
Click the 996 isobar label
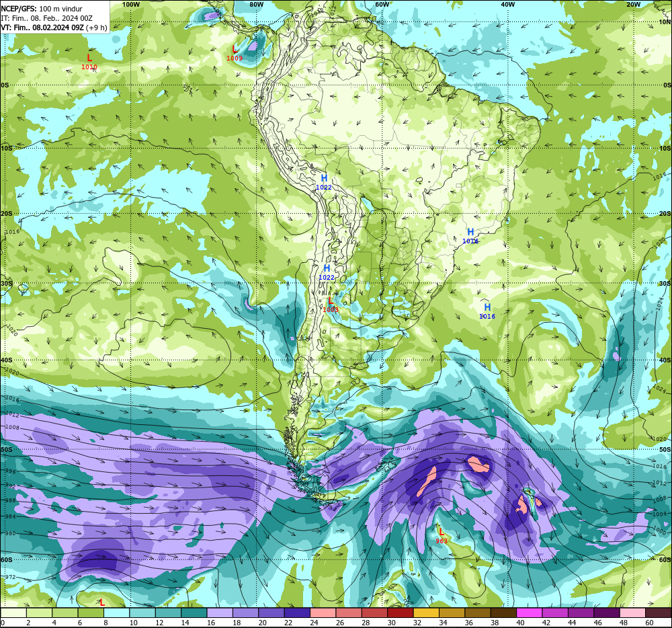click(x=11, y=471)
